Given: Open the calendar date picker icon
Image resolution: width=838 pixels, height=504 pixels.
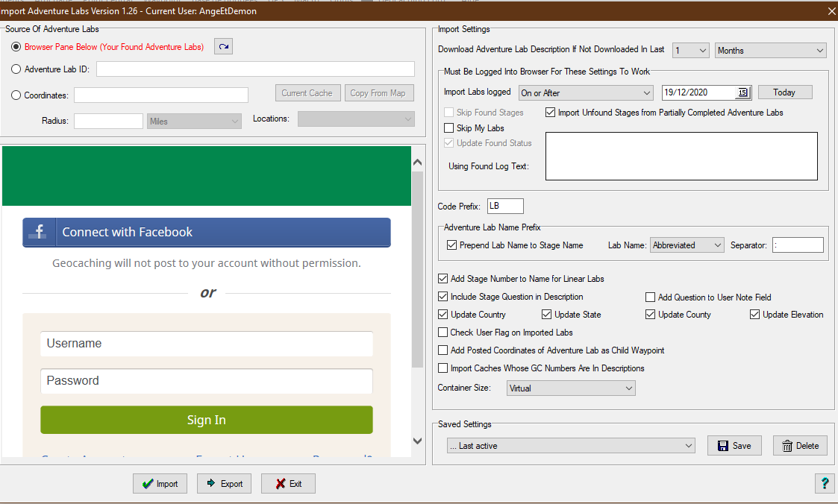Looking at the screenshot, I should (742, 93).
